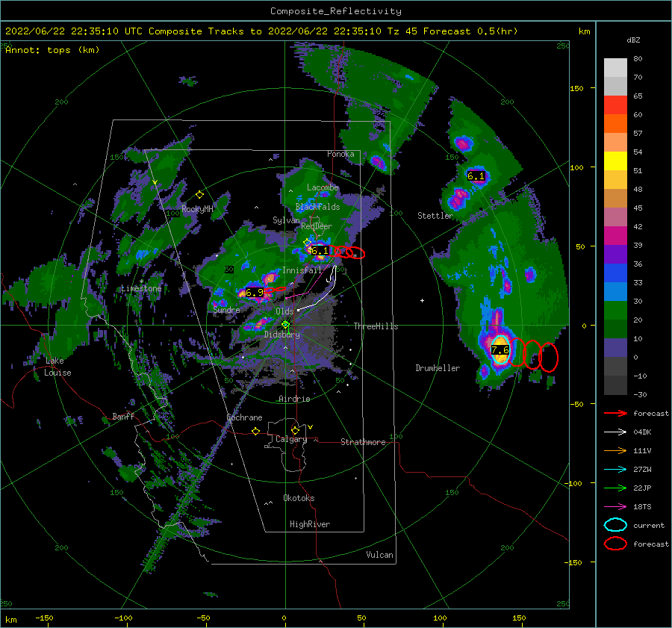Click the radar site marker at map center
672x628 pixels.
[x=285, y=325]
